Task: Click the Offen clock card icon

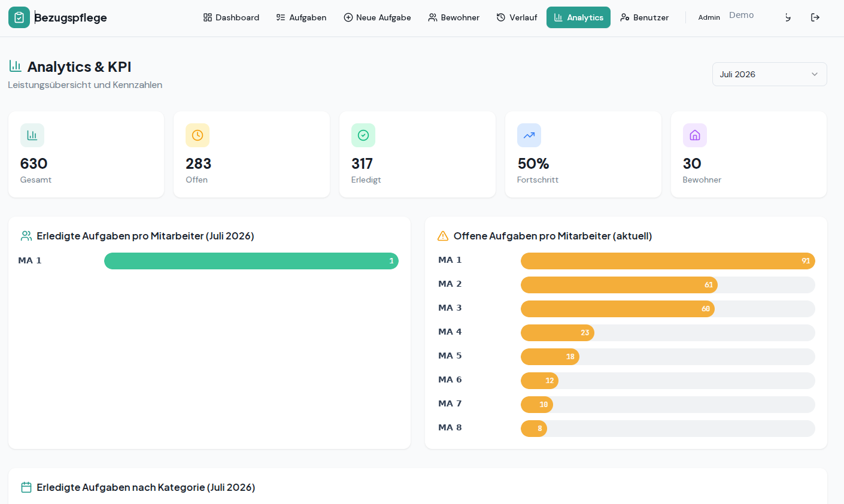Action: [x=198, y=135]
